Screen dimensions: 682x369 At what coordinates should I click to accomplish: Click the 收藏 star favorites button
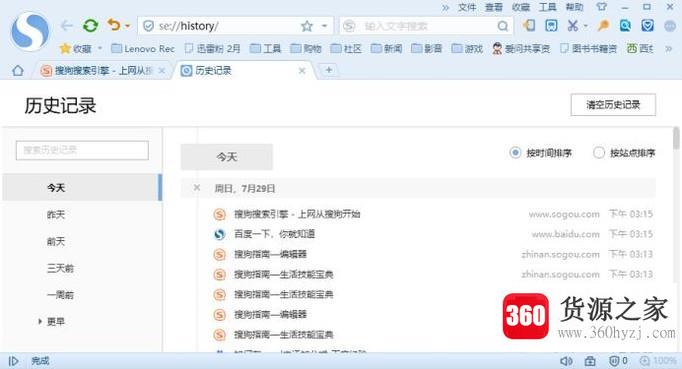coord(76,48)
